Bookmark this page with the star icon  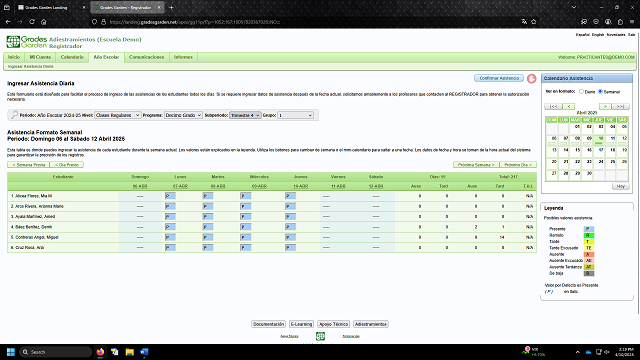pyautogui.click(x=533, y=22)
